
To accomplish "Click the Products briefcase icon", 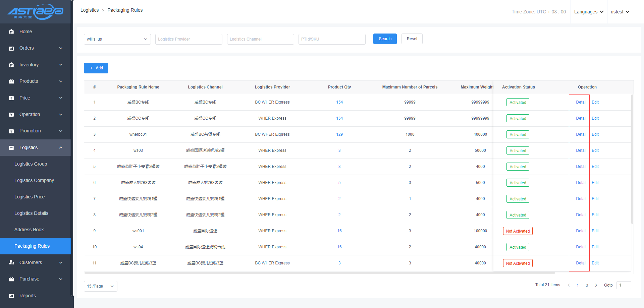I will pyautogui.click(x=11, y=81).
